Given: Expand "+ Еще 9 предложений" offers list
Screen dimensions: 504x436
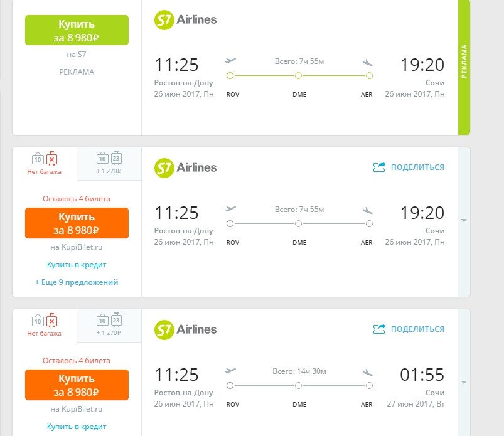Looking at the screenshot, I should point(77,282).
